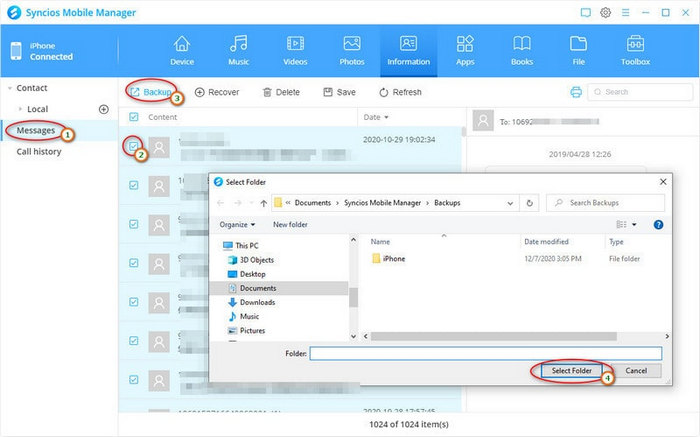Click Syncios Mobile Manager in path

[383, 203]
